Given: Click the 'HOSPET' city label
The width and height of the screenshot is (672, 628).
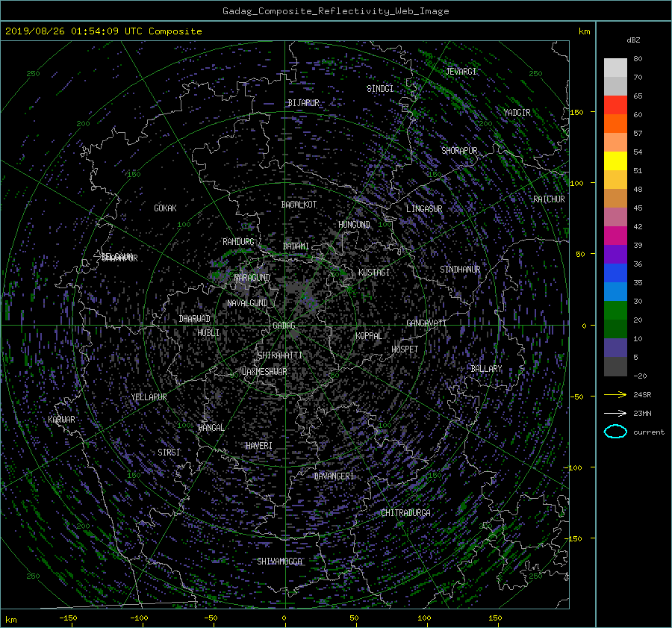Looking at the screenshot, I should click(x=405, y=349).
